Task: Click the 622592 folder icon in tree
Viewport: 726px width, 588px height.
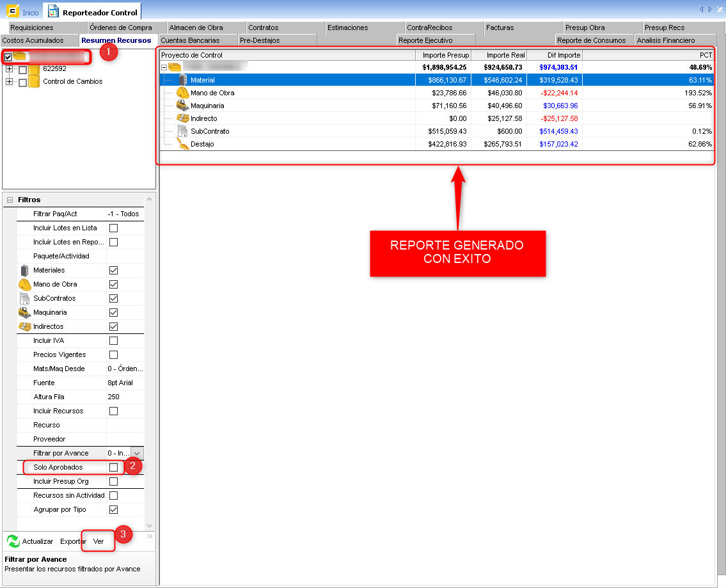Action: (34, 68)
